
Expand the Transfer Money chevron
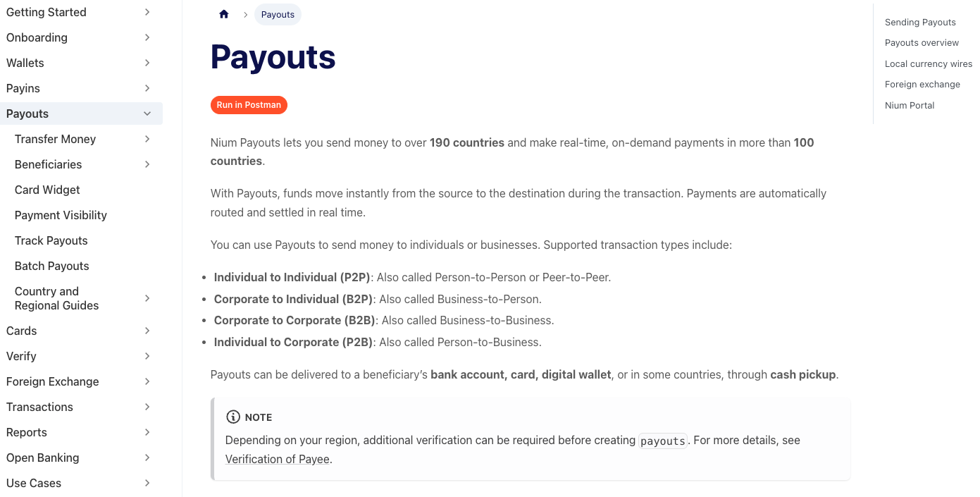147,139
